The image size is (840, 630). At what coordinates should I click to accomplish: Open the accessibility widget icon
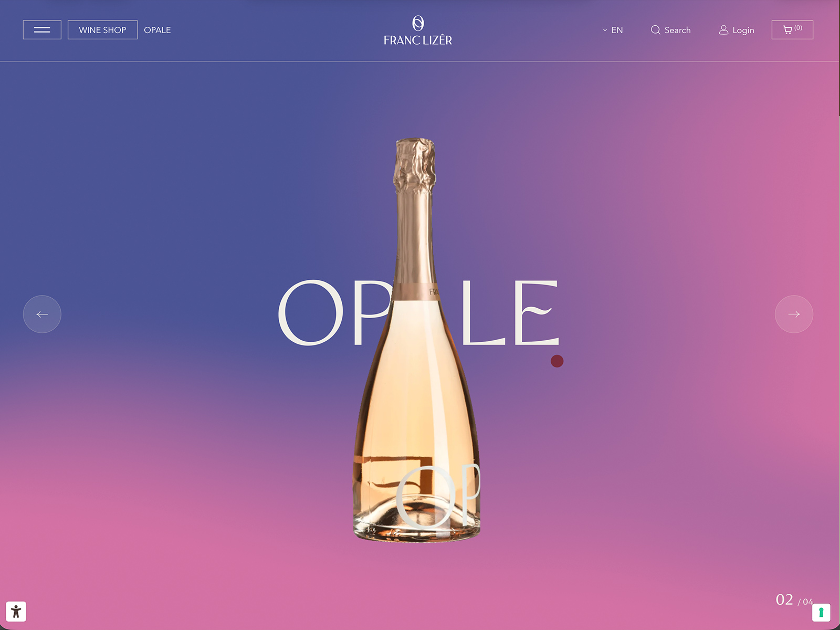(x=16, y=611)
